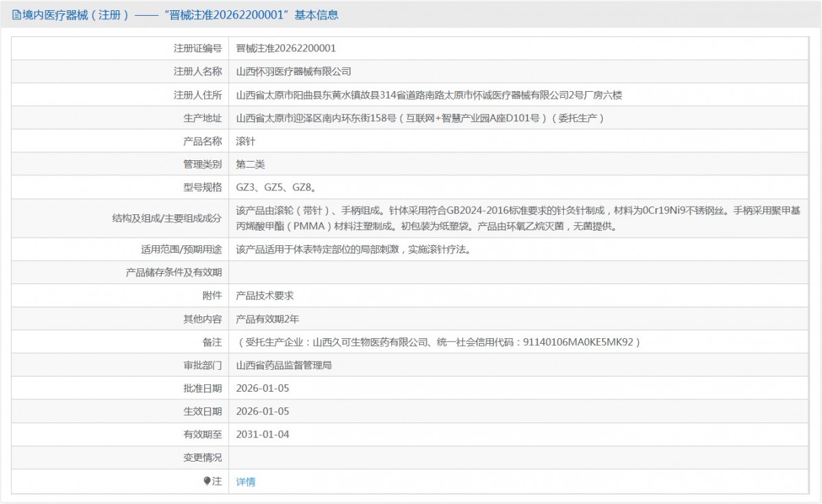This screenshot has height=504, width=822.
Task: Click the 适用范围 intended use text
Action: 353,250
